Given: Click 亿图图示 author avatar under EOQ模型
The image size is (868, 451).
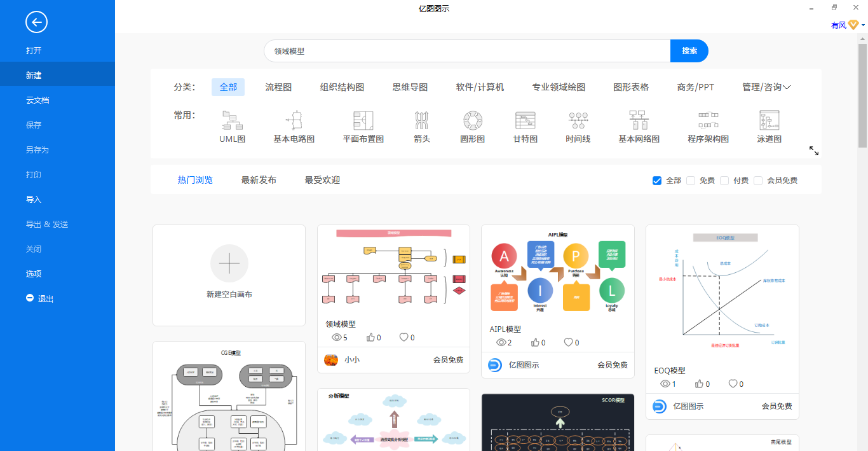Looking at the screenshot, I should pyautogui.click(x=660, y=406).
